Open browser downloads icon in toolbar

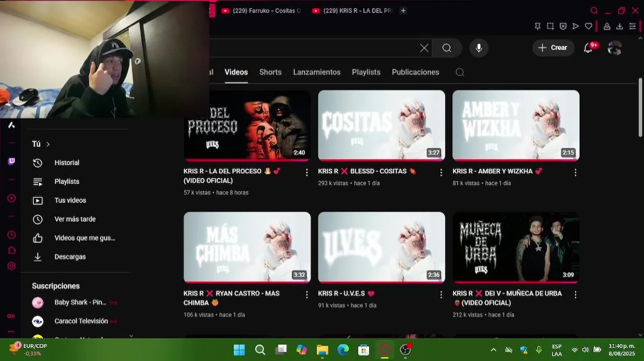pyautogui.click(x=619, y=26)
